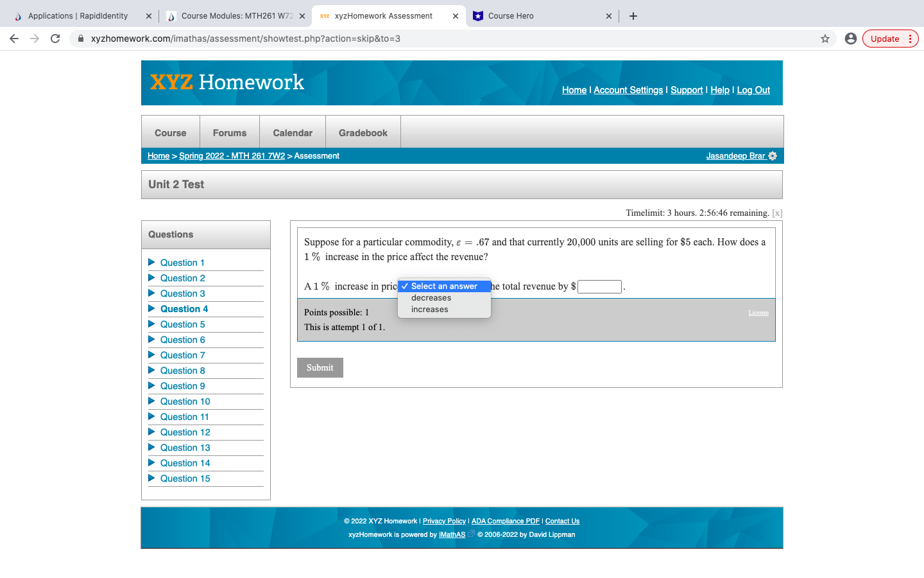
Task: Bookmark page with the star icon
Action: 825,39
